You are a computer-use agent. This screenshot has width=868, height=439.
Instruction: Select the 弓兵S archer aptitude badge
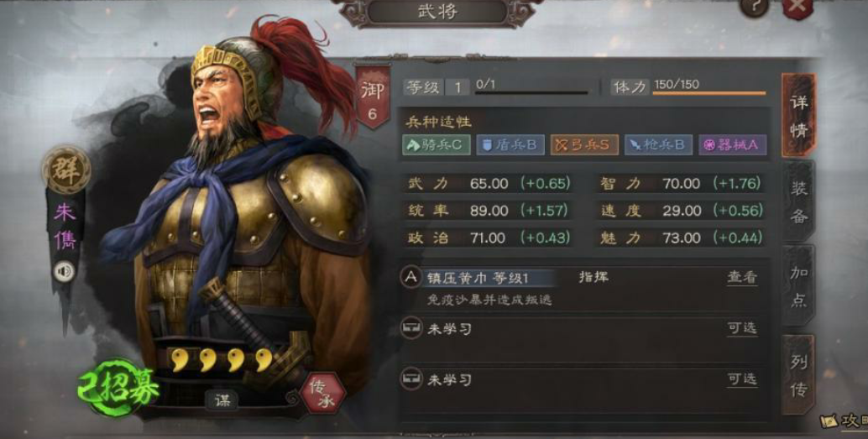pyautogui.click(x=584, y=145)
